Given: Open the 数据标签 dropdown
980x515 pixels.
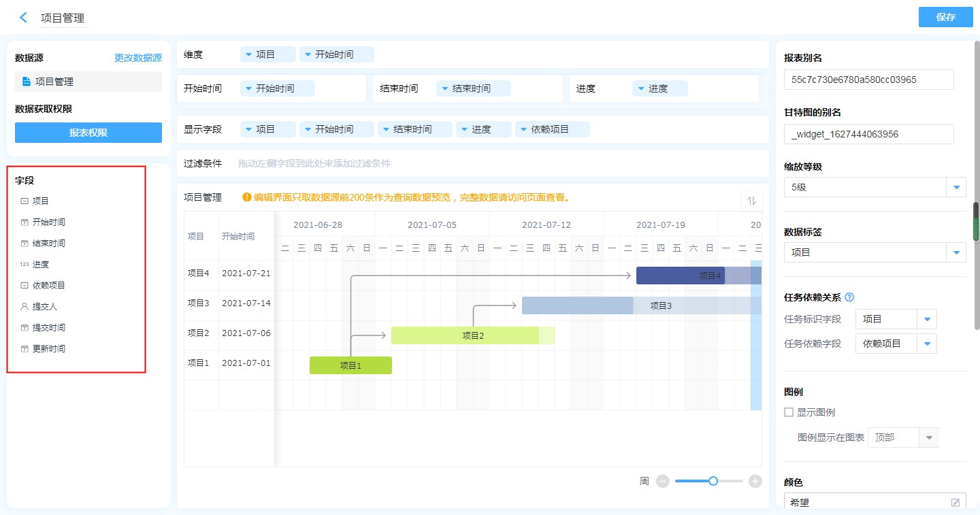Looking at the screenshot, I should 956,252.
